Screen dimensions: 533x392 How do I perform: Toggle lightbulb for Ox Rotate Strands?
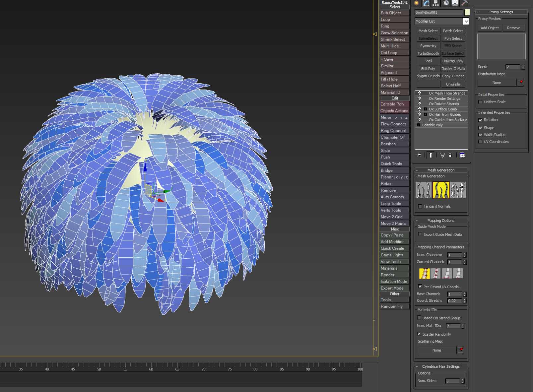(x=420, y=104)
